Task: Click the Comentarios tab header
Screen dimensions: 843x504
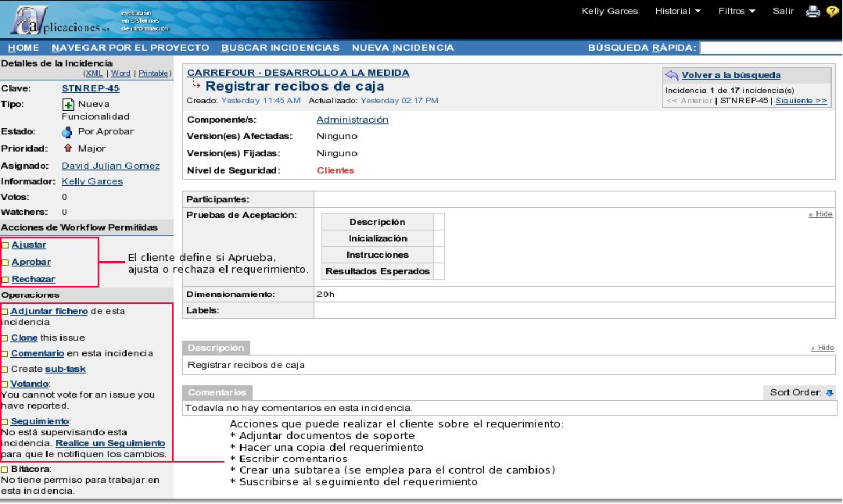Action: tap(217, 392)
